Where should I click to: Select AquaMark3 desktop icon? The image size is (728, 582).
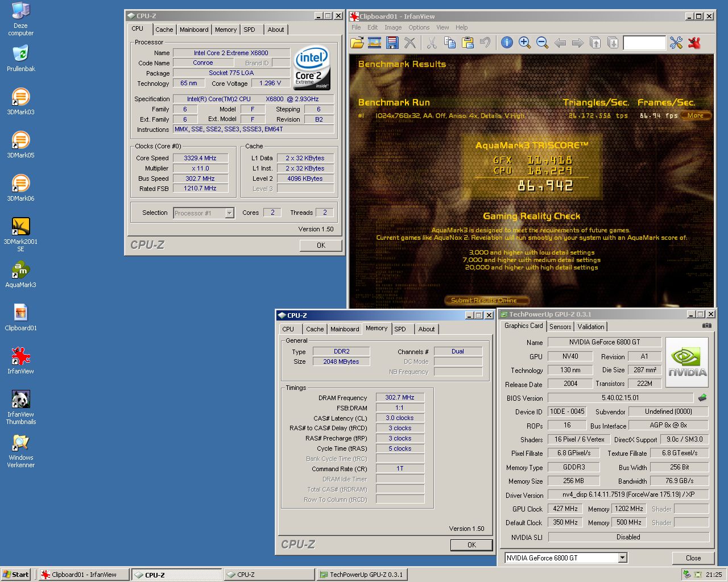20,274
